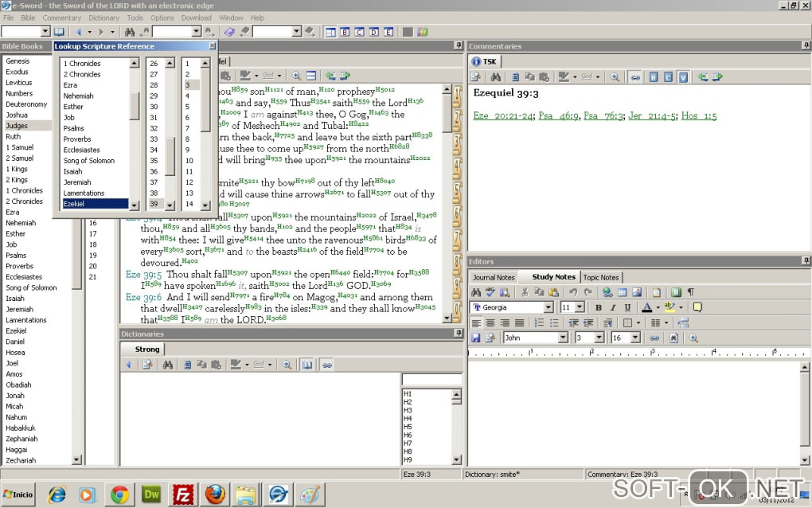Click the zoom magnifier in Commentaries toolbar

point(615,77)
